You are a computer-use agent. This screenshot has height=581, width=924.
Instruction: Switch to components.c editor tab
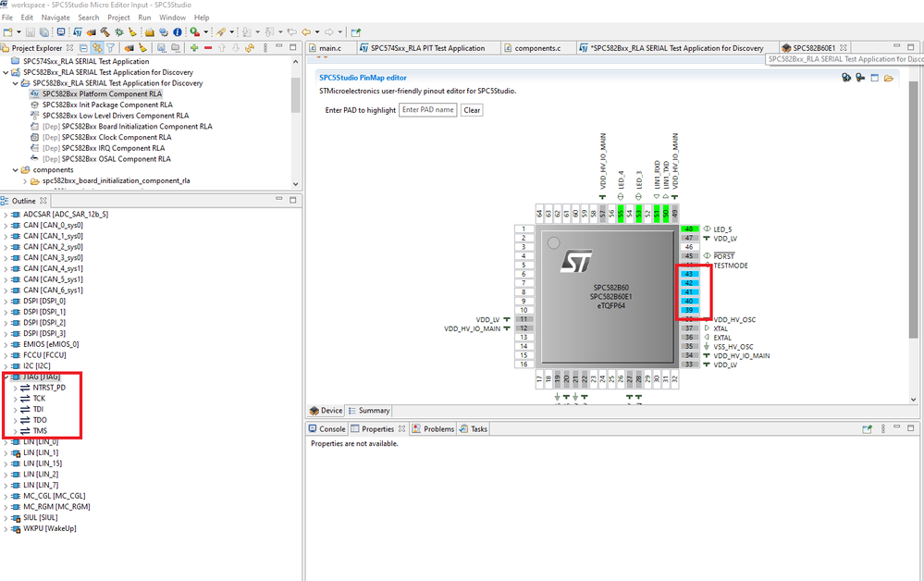pos(537,48)
